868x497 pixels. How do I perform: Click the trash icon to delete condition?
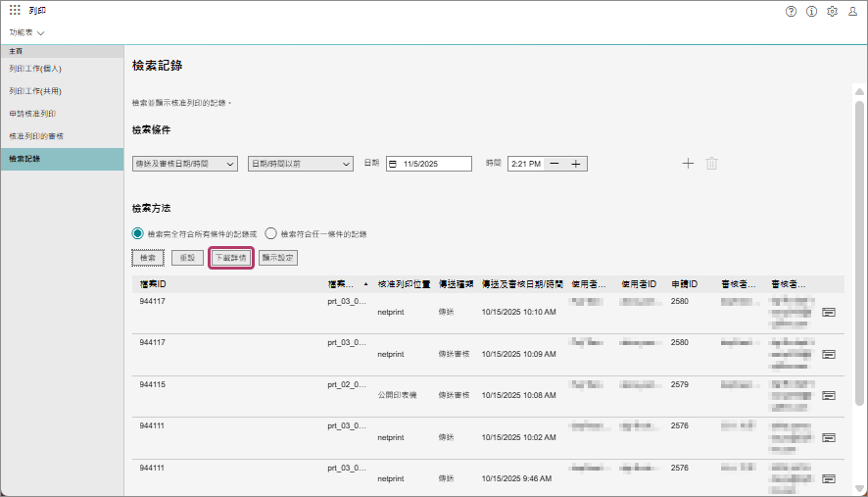coord(711,164)
